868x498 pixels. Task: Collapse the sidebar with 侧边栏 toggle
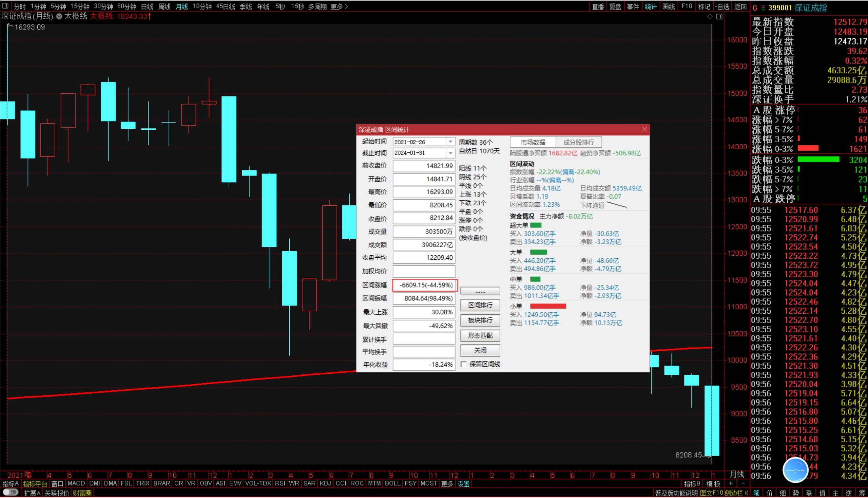pos(736,493)
